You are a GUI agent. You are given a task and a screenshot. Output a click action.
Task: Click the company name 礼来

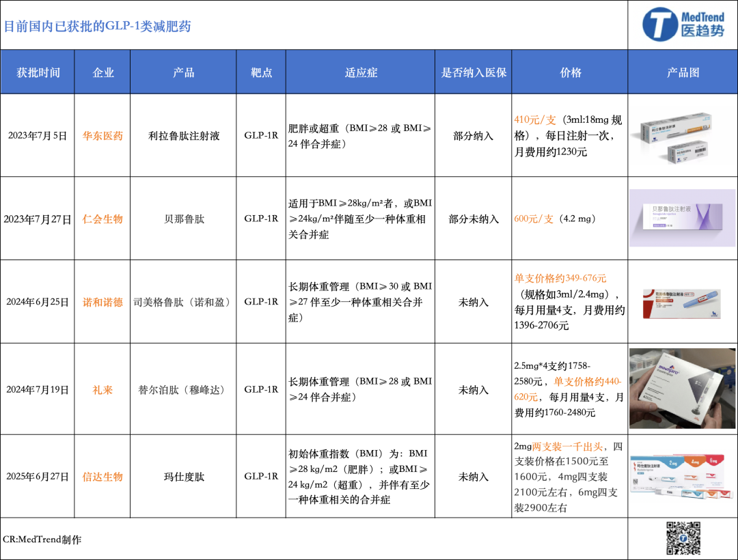tap(102, 390)
